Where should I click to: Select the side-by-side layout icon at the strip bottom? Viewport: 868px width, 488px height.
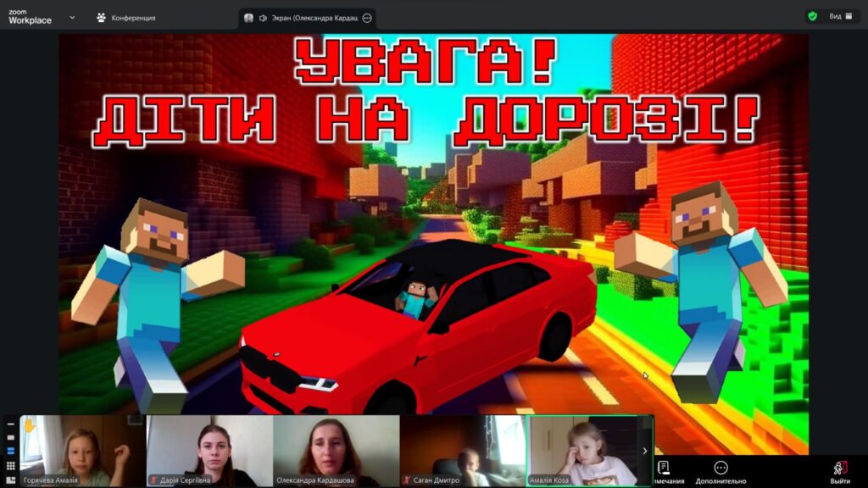click(x=10, y=480)
